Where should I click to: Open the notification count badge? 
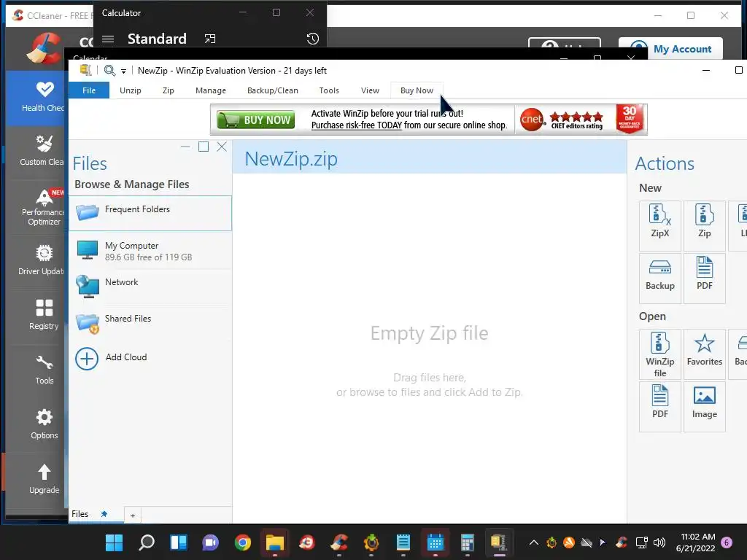(727, 542)
